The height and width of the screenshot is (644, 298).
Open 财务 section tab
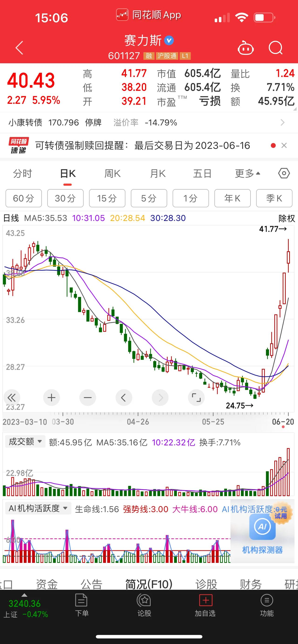pos(251,584)
